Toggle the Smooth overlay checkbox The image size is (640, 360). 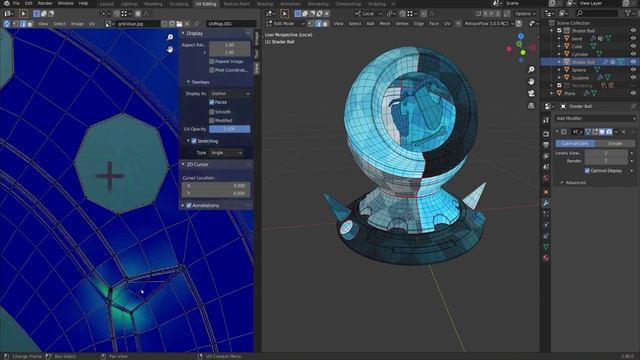(x=211, y=111)
